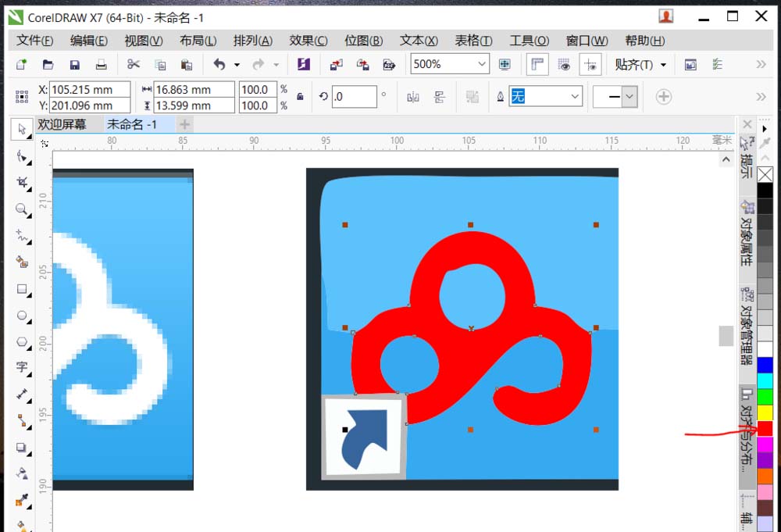
Task: Open the 效果(C) menu
Action: coord(308,41)
